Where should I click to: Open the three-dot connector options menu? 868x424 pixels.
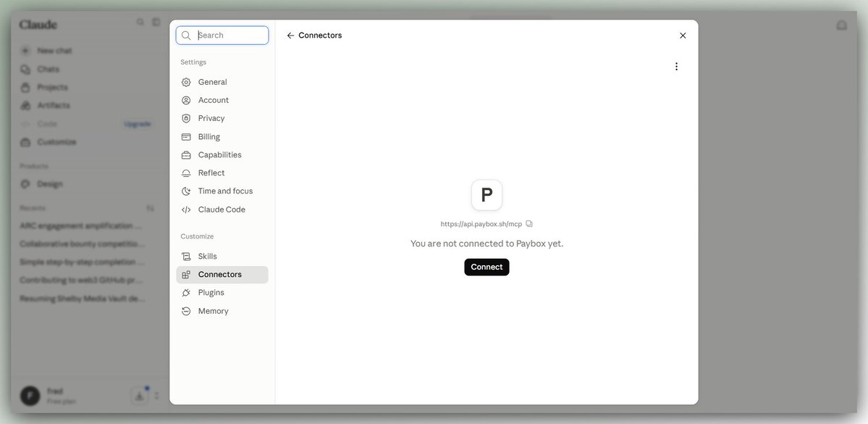tap(676, 67)
